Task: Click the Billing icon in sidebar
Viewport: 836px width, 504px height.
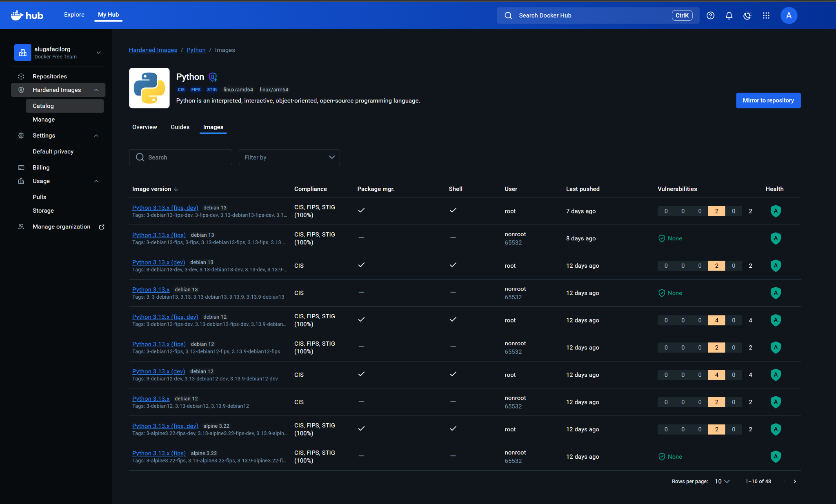Action: (21, 167)
